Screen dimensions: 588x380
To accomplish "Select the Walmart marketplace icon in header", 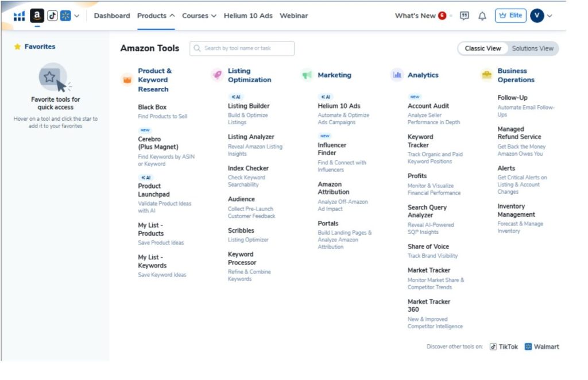I will (x=65, y=16).
